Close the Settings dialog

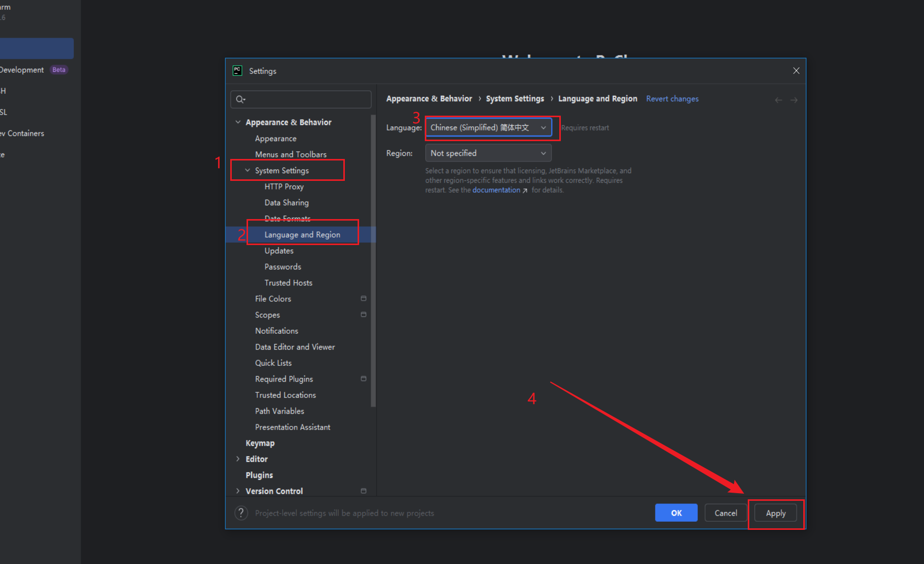796,71
